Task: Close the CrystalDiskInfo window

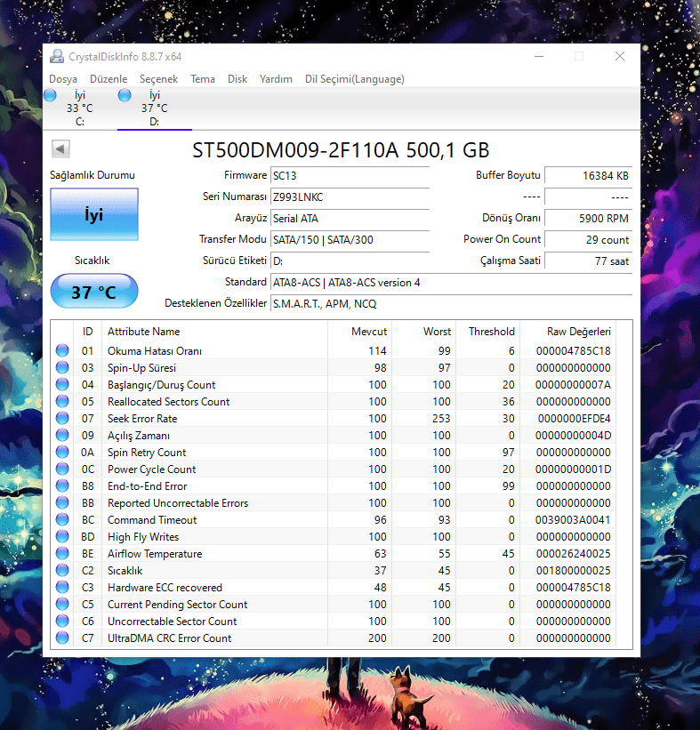Action: point(619,56)
